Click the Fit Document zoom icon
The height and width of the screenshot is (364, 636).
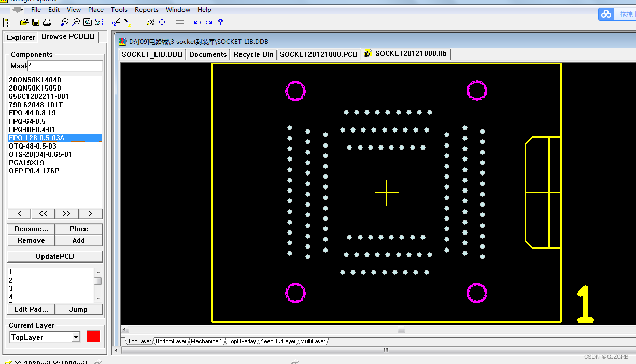(88, 22)
